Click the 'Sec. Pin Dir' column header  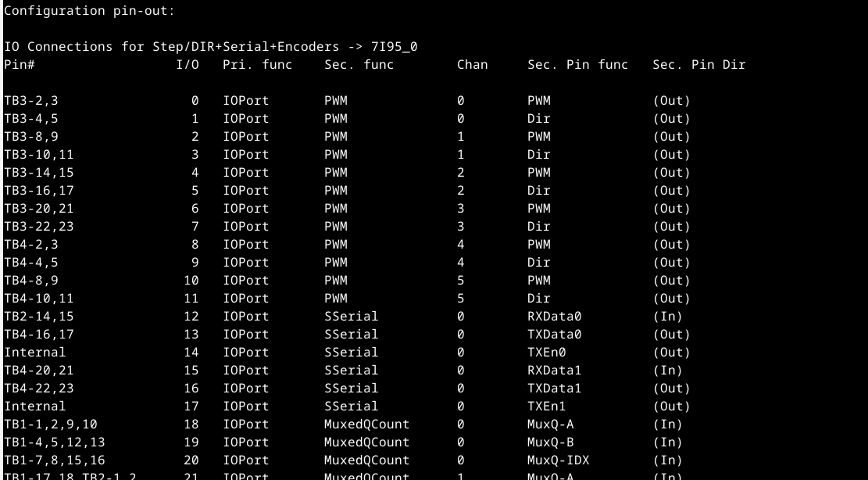tap(699, 65)
